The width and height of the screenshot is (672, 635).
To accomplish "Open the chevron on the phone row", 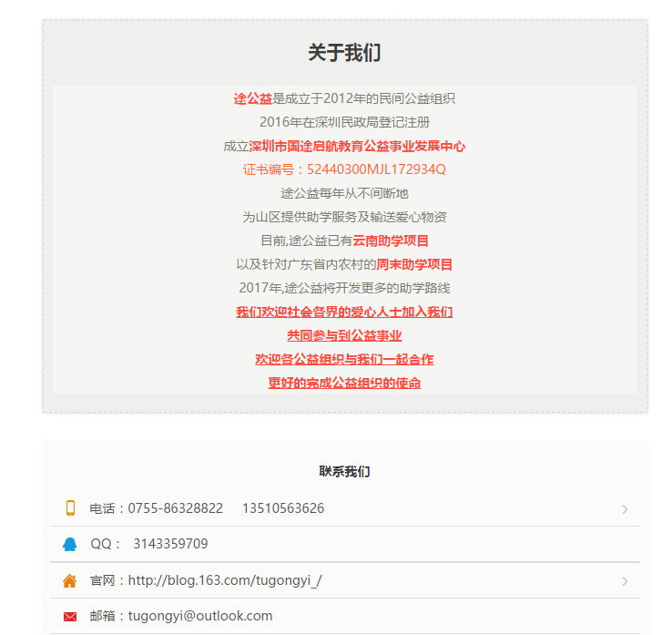I will click(625, 509).
